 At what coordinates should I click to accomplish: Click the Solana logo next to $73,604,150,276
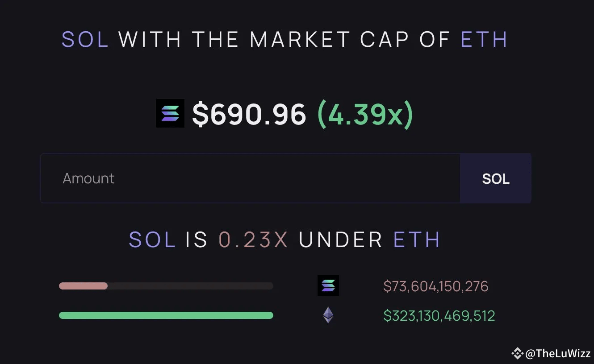tap(328, 285)
